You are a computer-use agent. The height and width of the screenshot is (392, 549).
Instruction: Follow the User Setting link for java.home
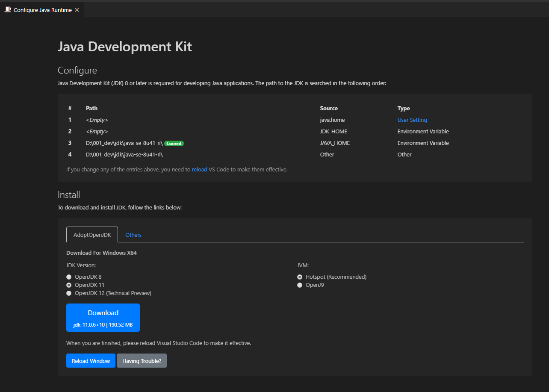coord(412,120)
